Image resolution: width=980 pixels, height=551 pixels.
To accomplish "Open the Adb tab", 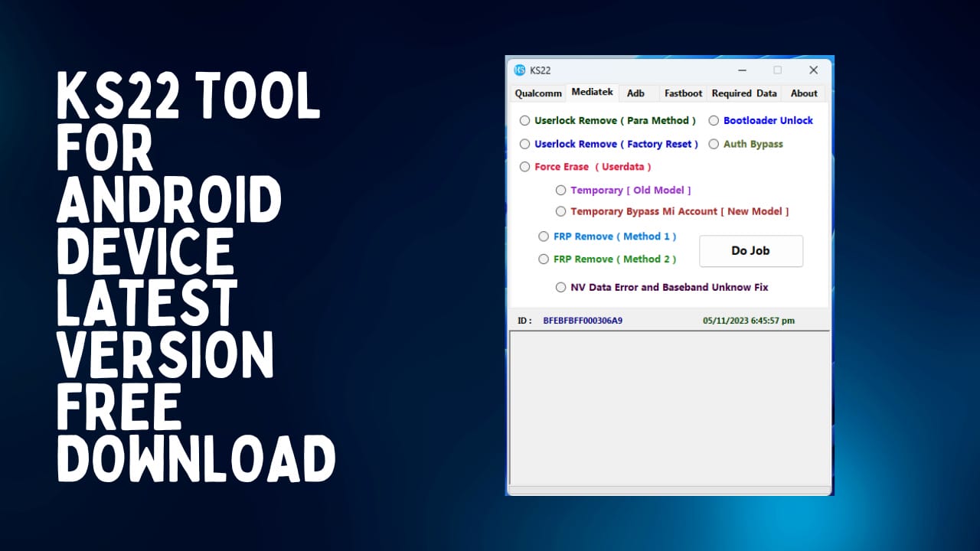I will 635,93.
